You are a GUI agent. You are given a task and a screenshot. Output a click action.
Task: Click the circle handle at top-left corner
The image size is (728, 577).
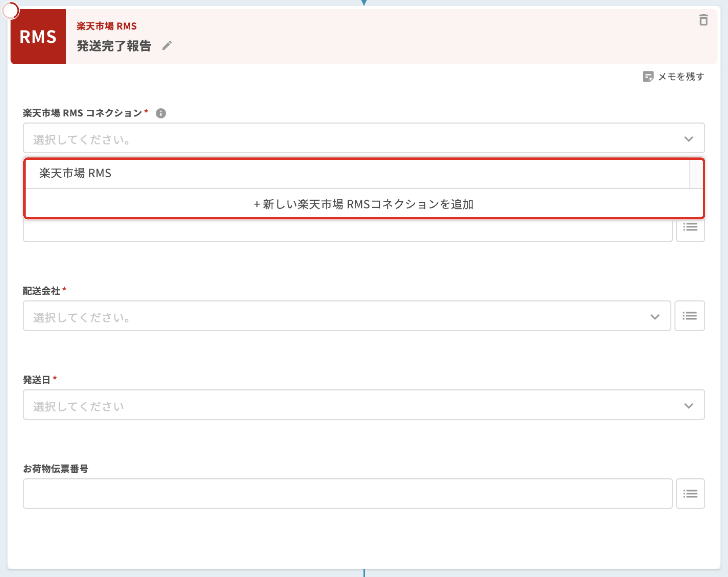pyautogui.click(x=11, y=11)
